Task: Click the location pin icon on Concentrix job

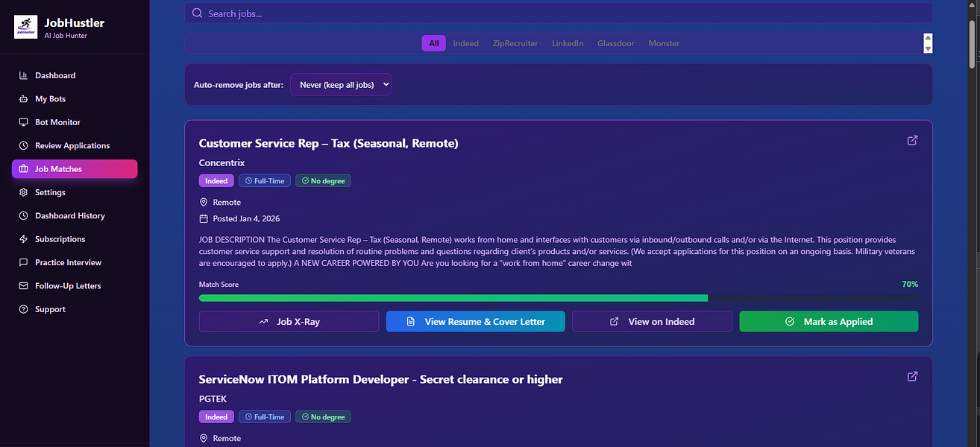Action: pyautogui.click(x=204, y=202)
